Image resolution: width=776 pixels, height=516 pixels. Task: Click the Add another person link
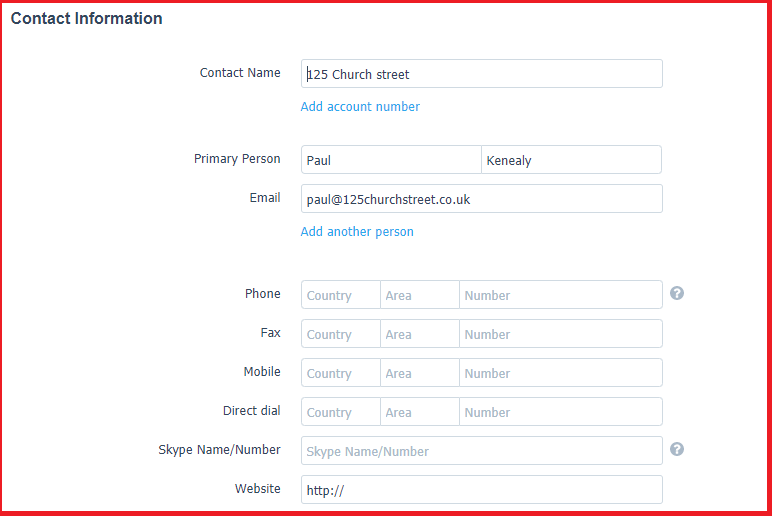(357, 232)
